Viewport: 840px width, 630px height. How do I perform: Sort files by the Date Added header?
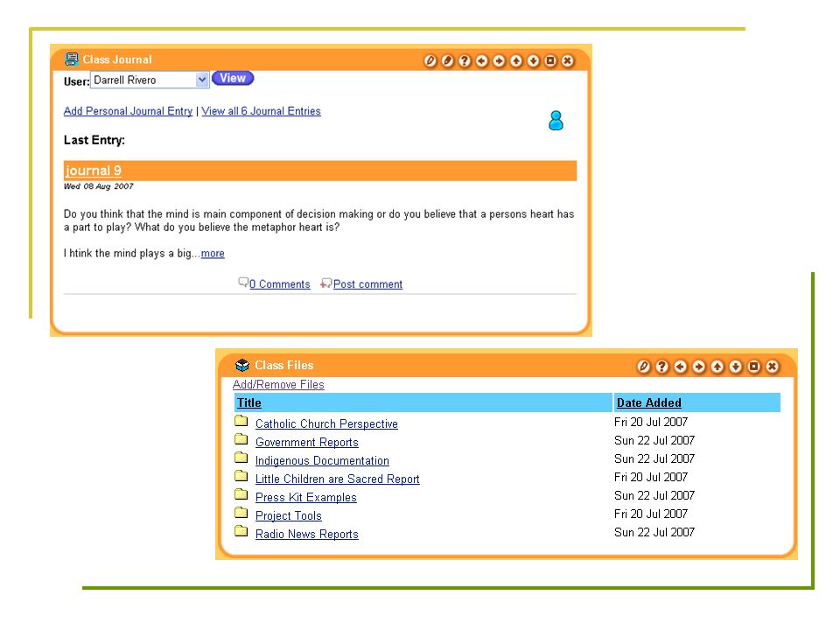coord(648,402)
